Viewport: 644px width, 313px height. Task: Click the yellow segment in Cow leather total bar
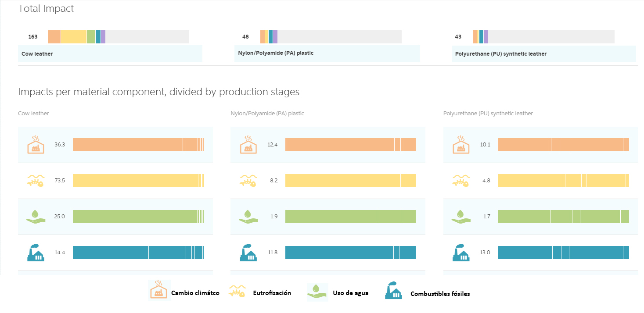tap(74, 37)
